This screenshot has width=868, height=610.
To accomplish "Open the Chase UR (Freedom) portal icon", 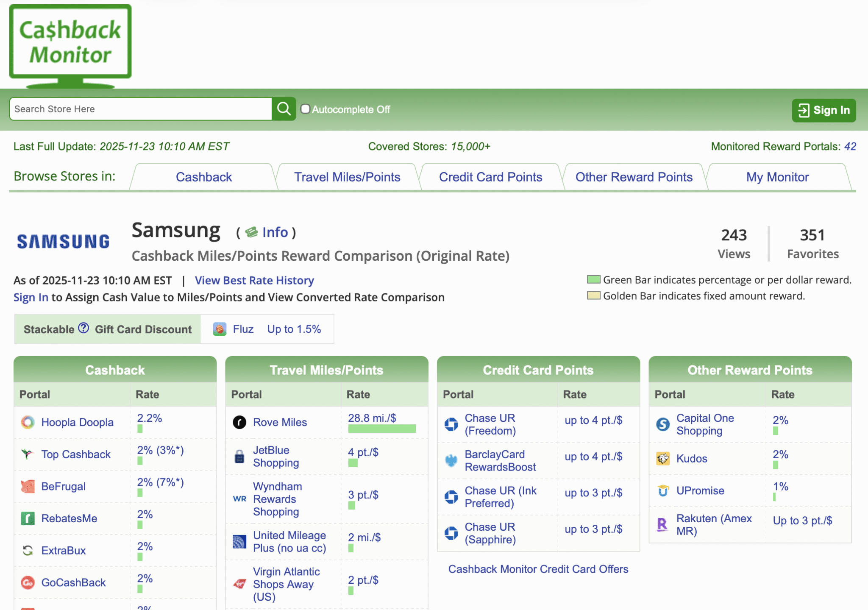I will pyautogui.click(x=451, y=424).
